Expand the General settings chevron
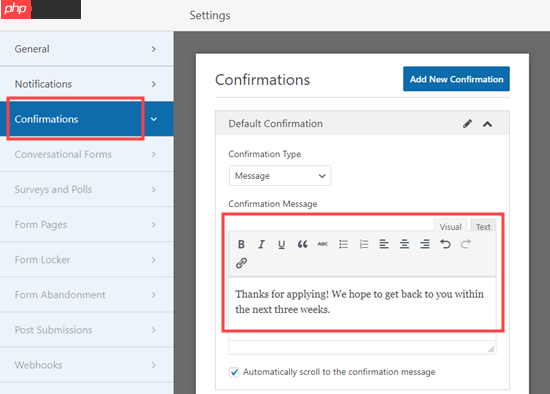The image size is (550, 394). click(x=154, y=49)
